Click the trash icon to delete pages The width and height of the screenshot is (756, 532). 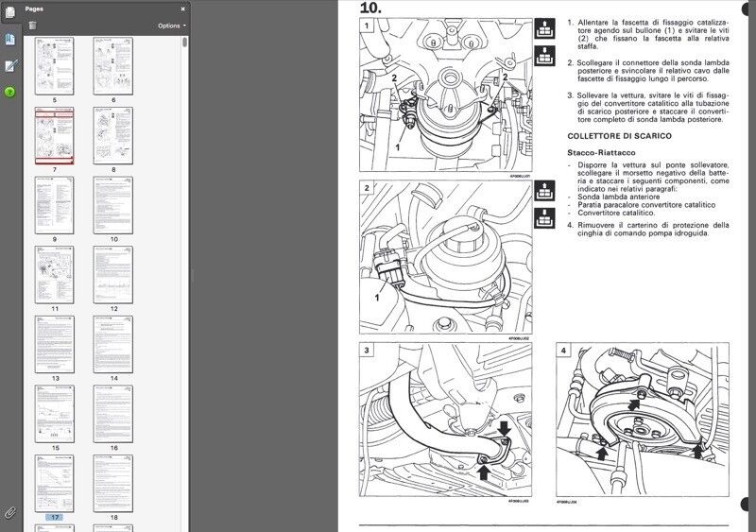coord(32,26)
